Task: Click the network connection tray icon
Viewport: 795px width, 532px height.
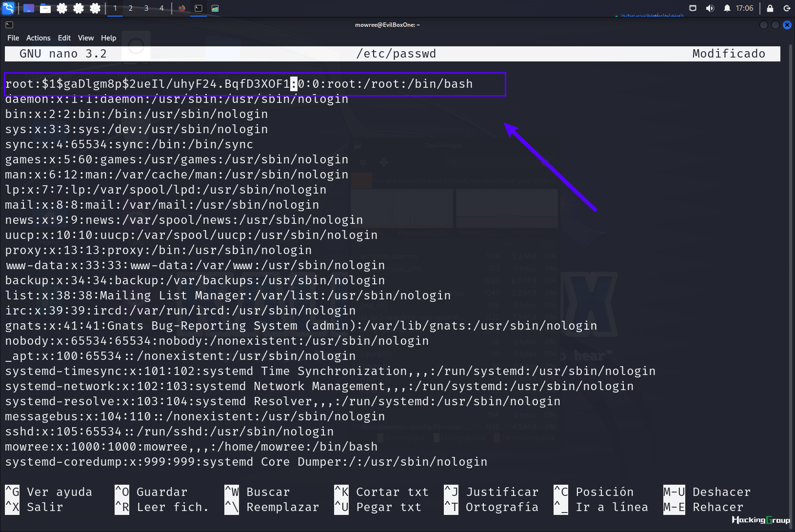Action: click(693, 8)
